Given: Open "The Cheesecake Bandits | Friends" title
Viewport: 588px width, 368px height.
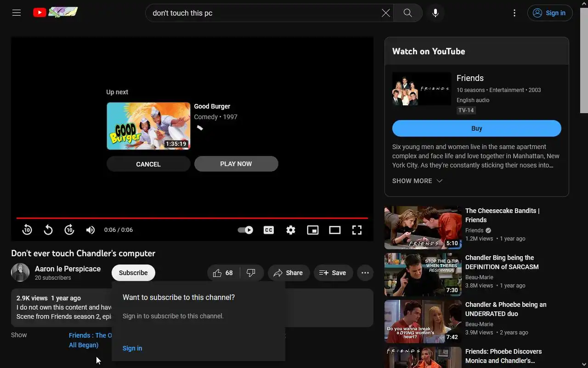Looking at the screenshot, I should (x=503, y=215).
